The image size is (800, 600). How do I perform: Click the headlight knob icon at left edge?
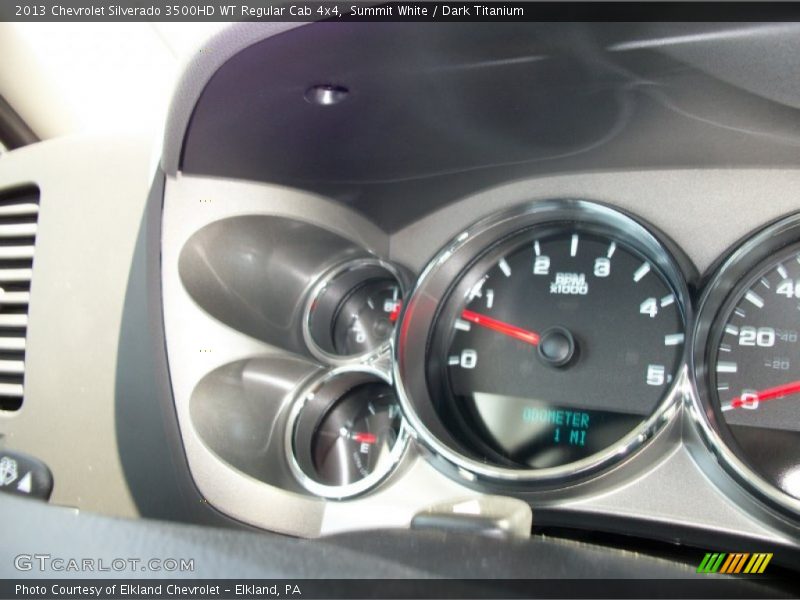click(9, 472)
